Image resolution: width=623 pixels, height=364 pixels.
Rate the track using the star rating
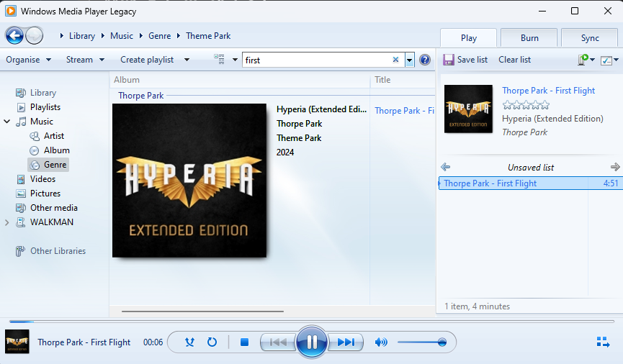pyautogui.click(x=526, y=105)
